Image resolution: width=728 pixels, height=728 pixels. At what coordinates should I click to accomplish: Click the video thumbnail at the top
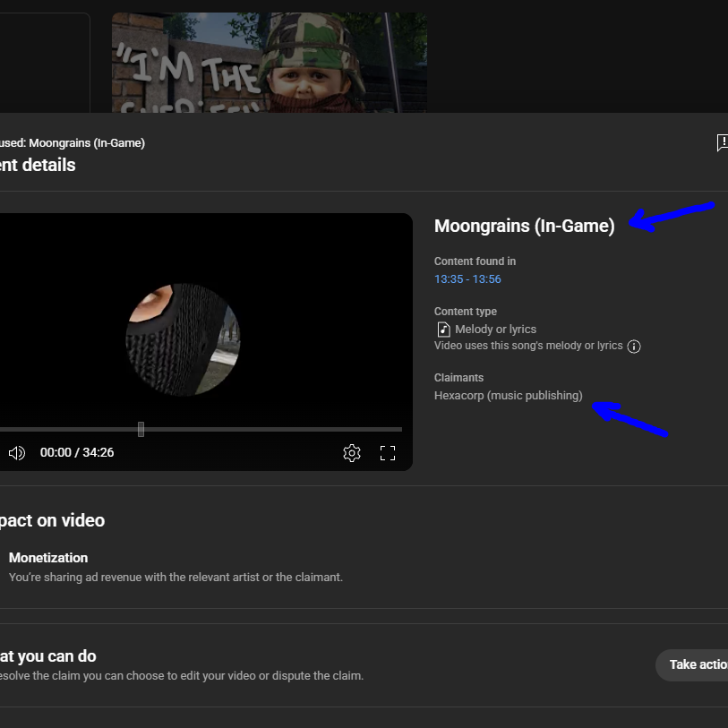(x=270, y=62)
